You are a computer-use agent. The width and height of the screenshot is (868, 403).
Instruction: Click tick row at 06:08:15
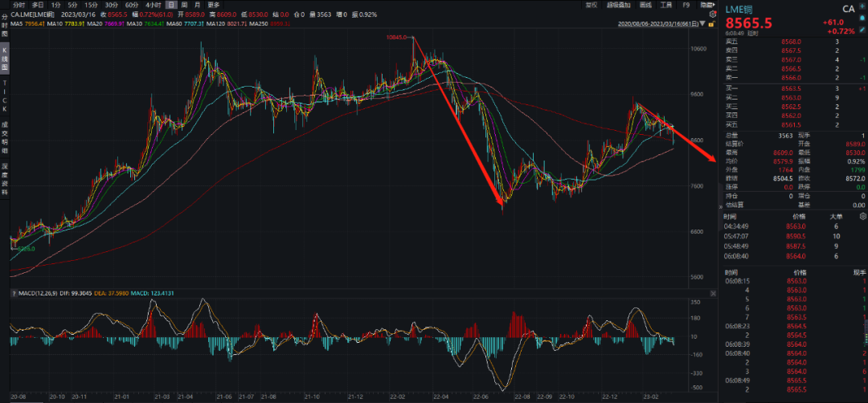(794, 281)
